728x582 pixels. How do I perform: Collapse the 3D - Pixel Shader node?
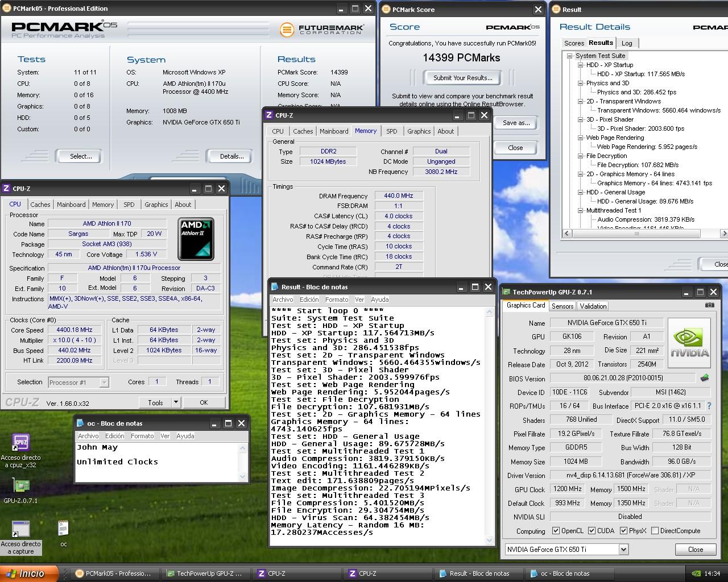pyautogui.click(x=580, y=119)
